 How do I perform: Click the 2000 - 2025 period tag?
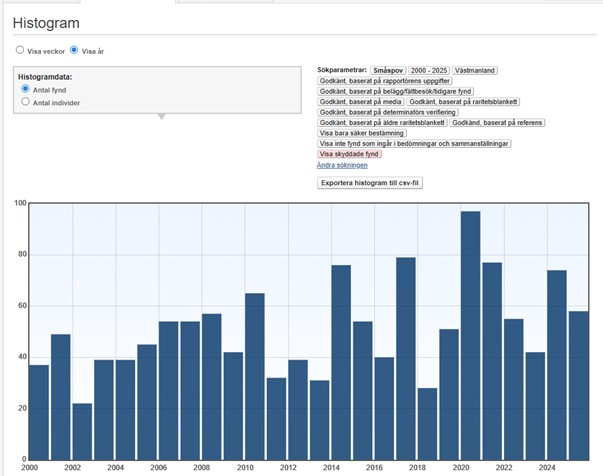point(429,70)
